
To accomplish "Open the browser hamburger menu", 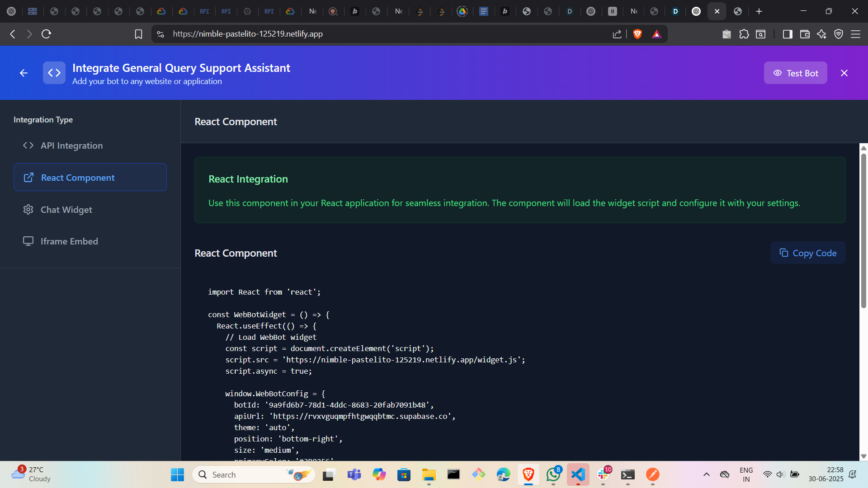I will (x=855, y=34).
